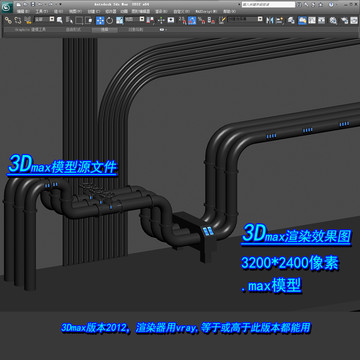Switch to 选择 ribbon tab
The height and width of the screenshot is (360, 360).
tap(105, 30)
